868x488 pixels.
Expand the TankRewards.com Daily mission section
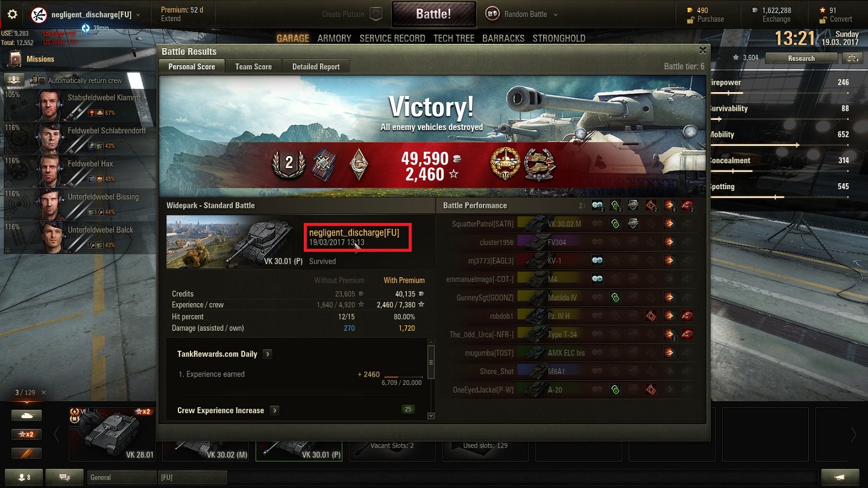click(268, 354)
